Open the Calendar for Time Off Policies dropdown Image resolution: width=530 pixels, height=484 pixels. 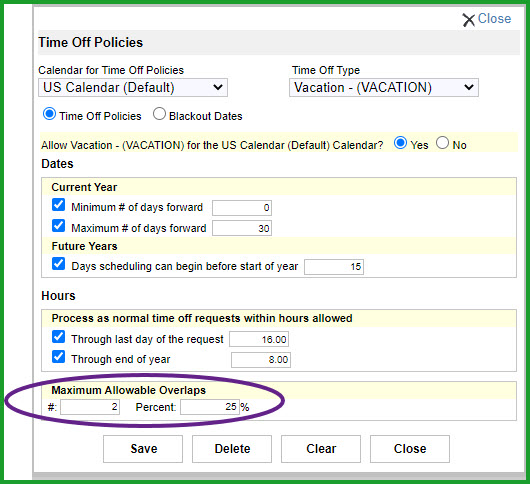pos(133,88)
